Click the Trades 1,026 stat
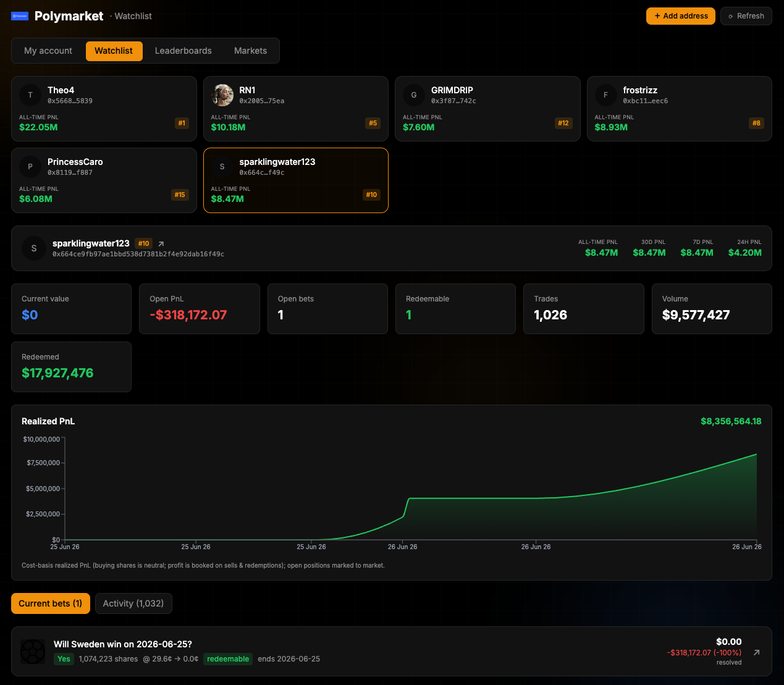The image size is (784, 685). (584, 309)
